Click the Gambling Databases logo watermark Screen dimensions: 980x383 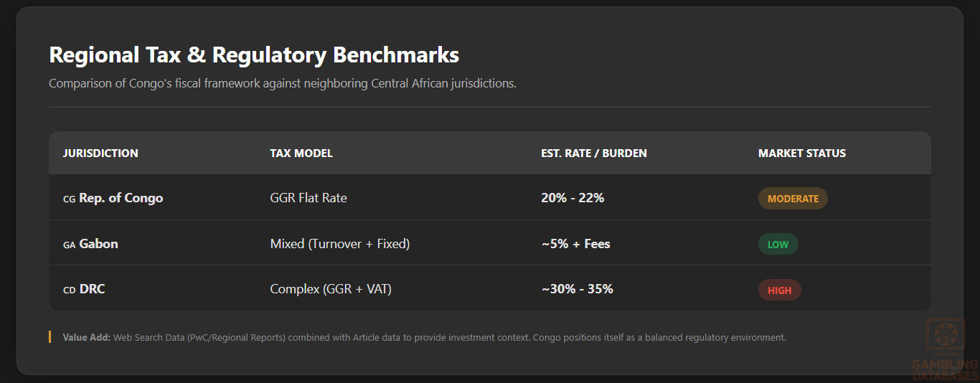click(946, 351)
